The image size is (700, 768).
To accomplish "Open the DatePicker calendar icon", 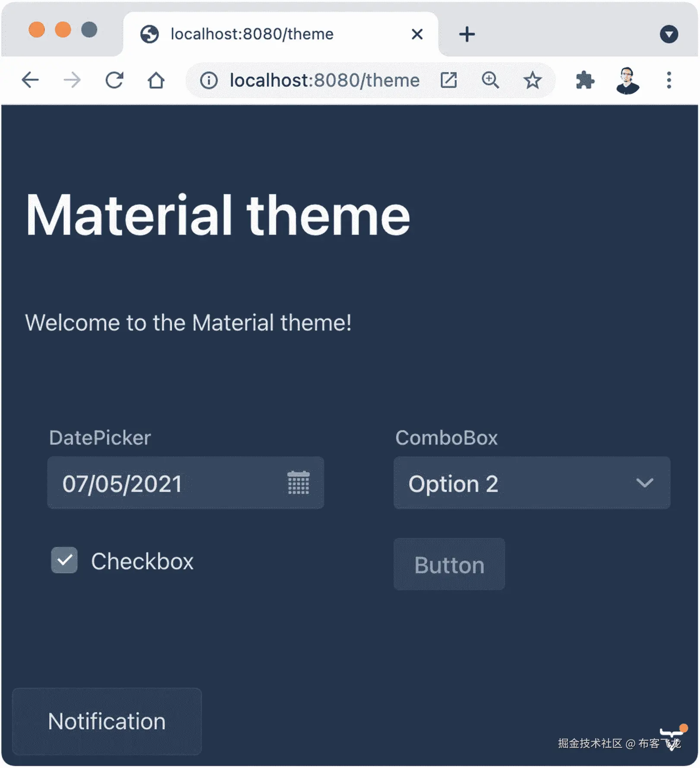I will (x=299, y=483).
